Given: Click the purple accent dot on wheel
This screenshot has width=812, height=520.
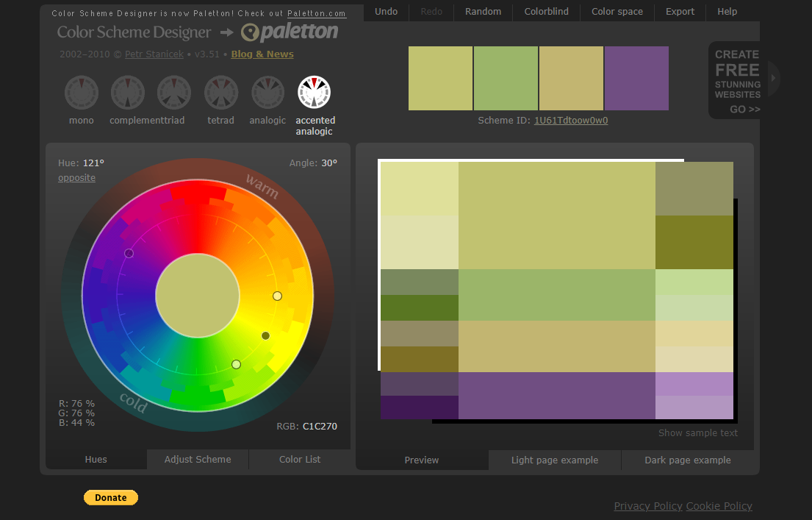Looking at the screenshot, I should [129, 253].
